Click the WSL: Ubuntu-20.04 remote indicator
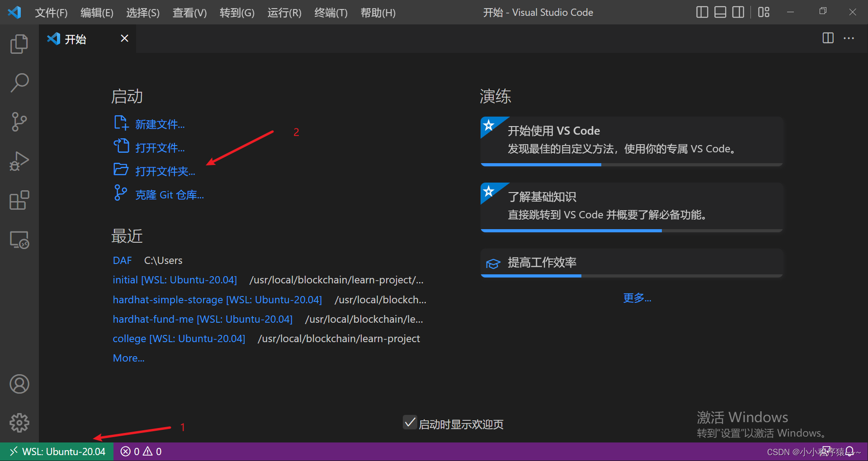 [57, 452]
